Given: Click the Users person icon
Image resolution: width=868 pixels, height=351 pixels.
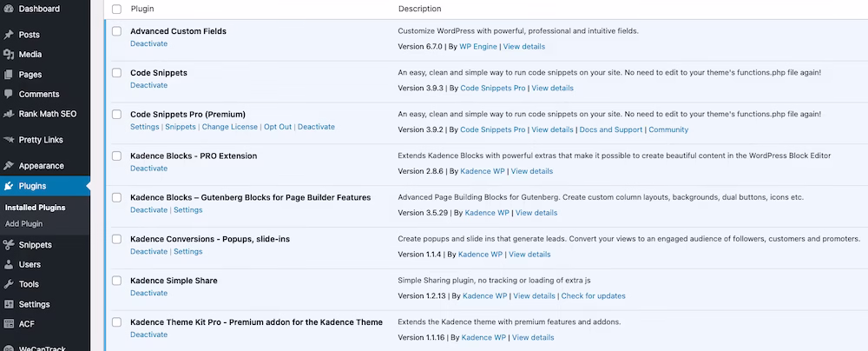Looking at the screenshot, I should [x=9, y=264].
